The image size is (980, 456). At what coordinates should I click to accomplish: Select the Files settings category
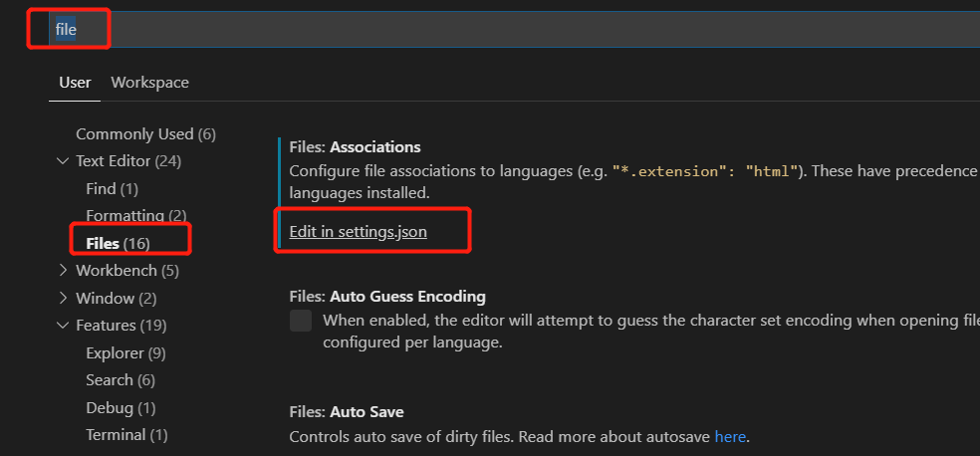tap(118, 243)
